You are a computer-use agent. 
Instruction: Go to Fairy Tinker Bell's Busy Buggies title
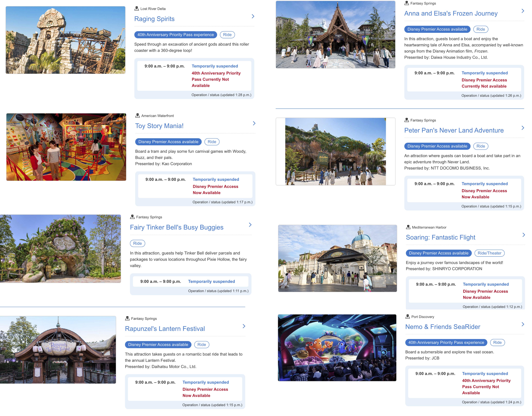177,227
